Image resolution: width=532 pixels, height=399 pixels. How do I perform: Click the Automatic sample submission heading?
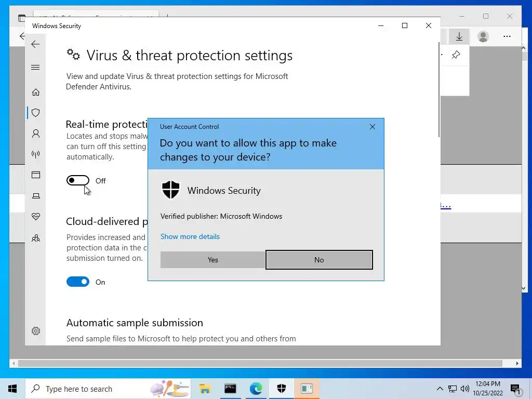click(135, 323)
